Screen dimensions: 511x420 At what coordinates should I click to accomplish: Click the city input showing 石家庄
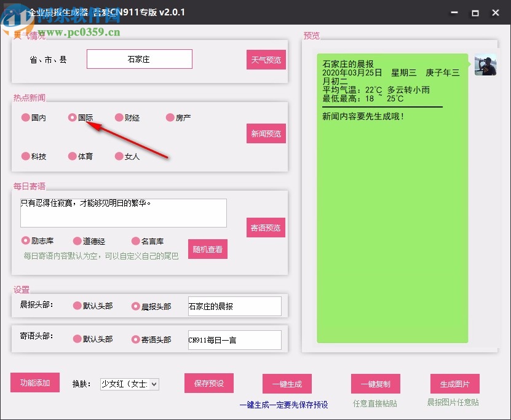click(x=139, y=59)
